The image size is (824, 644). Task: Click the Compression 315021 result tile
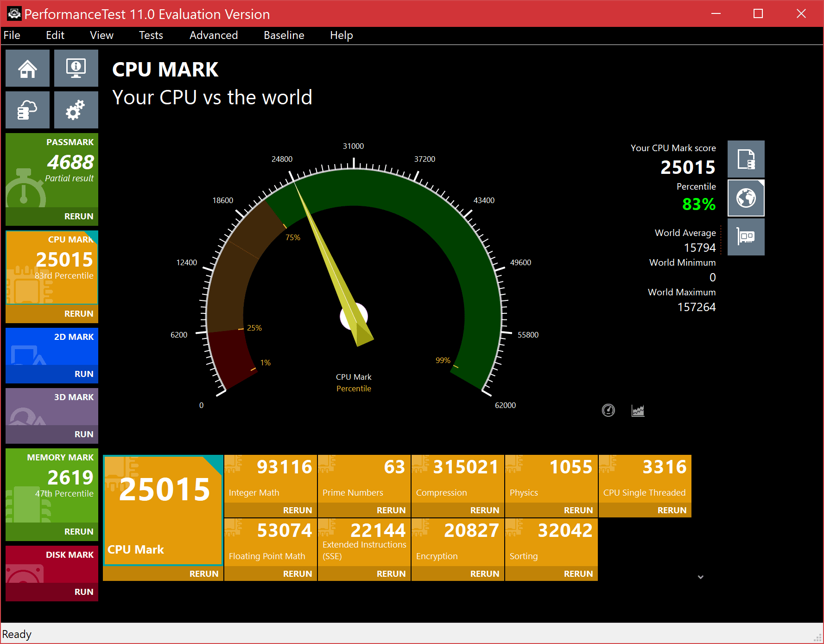tap(458, 478)
